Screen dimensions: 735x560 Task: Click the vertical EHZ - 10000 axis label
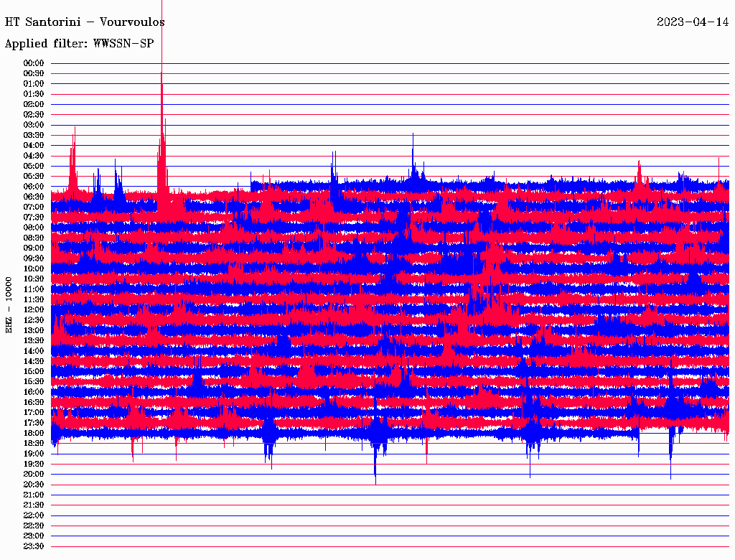(9, 304)
